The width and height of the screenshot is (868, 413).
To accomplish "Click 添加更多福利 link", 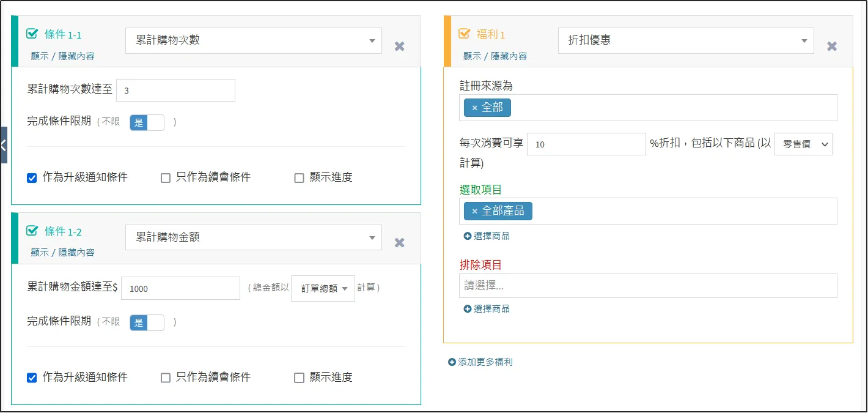I will coord(480,362).
